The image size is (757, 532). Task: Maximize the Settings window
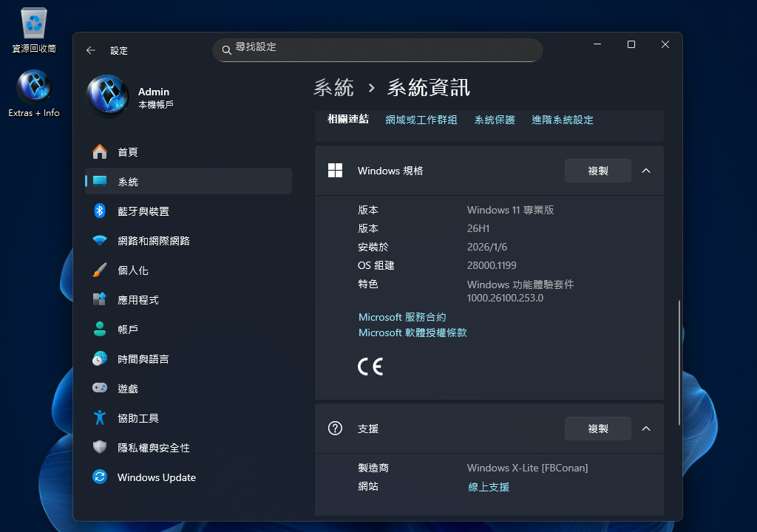(x=631, y=44)
